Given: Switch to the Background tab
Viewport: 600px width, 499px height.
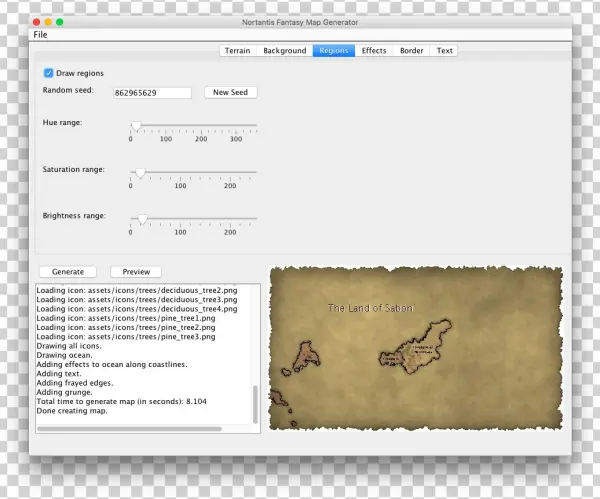Looking at the screenshot, I should point(284,51).
